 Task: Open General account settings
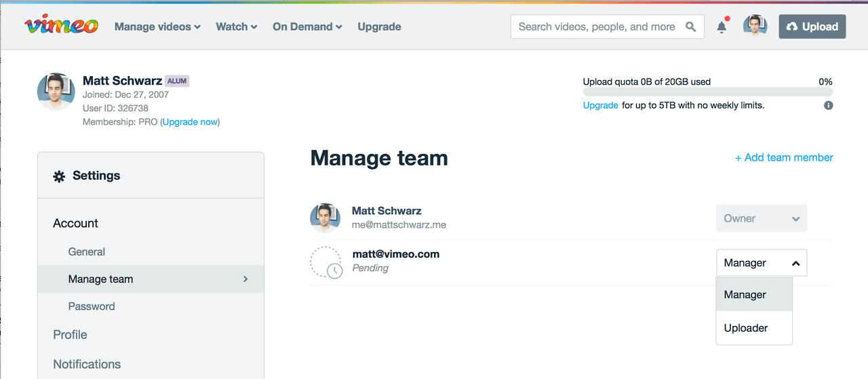pyautogui.click(x=87, y=252)
